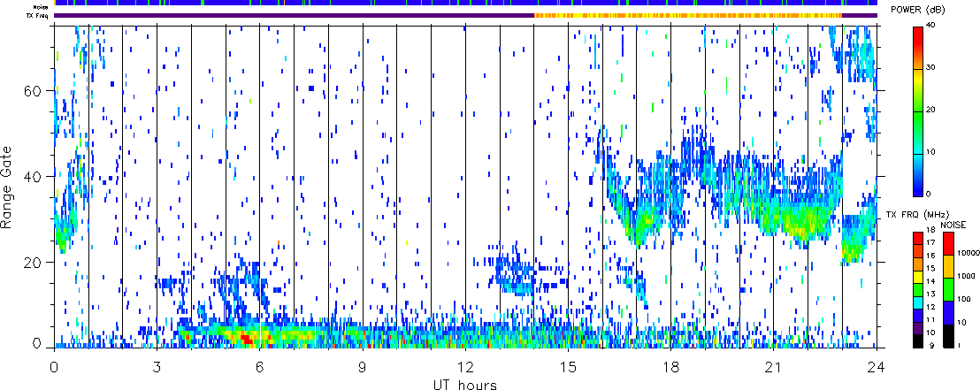The image size is (980, 390).
Task: Click the red echo patch near 5.5 UT
Action: pyautogui.click(x=246, y=339)
